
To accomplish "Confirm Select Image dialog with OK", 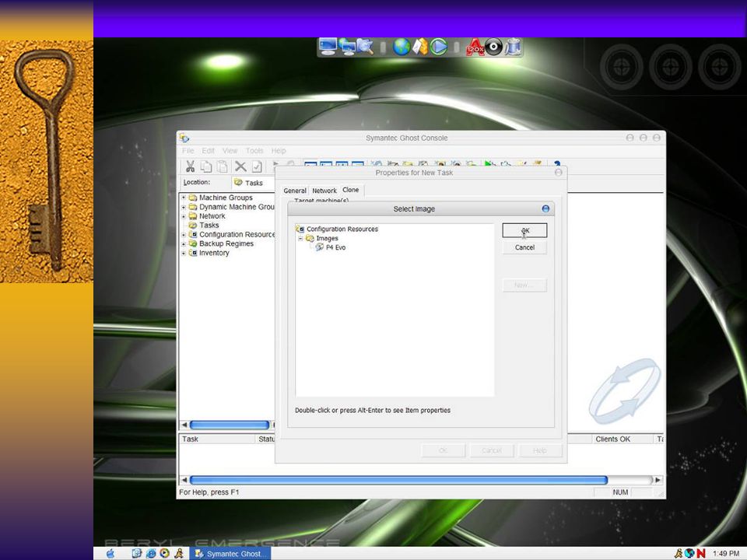I will point(524,230).
